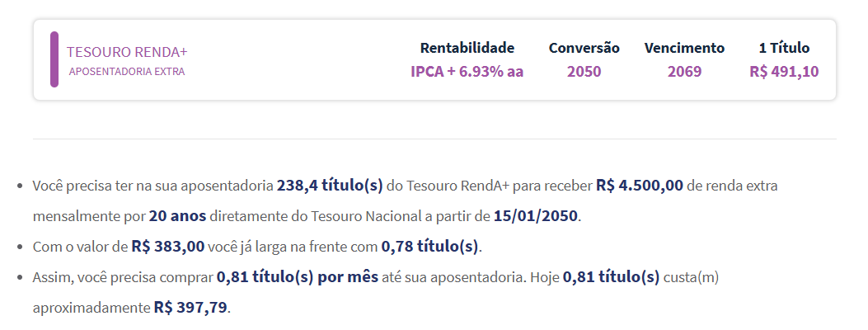
Task: Click the APOSENTADORIA EXTRA subtitle
Action: pos(127,72)
